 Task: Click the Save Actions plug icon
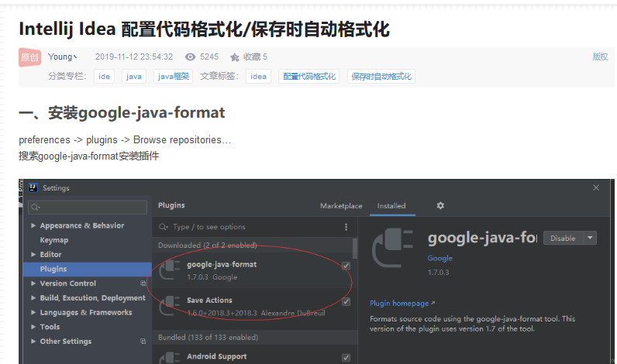point(170,306)
